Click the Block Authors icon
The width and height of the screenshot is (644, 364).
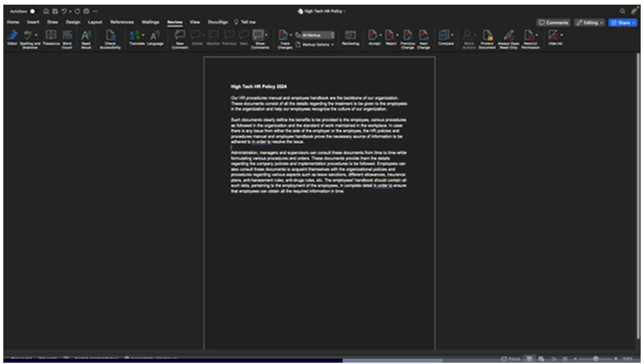(469, 39)
